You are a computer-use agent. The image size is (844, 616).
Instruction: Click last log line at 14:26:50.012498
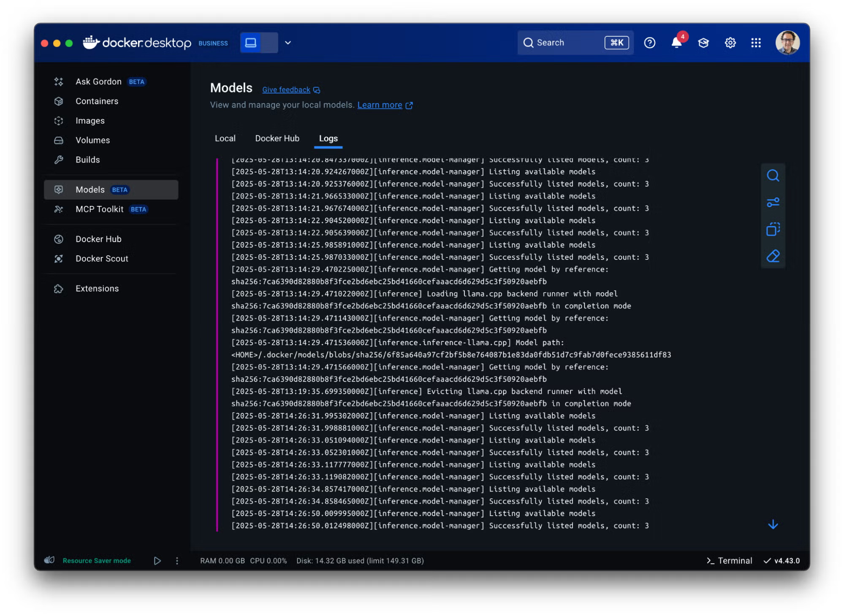click(x=440, y=526)
